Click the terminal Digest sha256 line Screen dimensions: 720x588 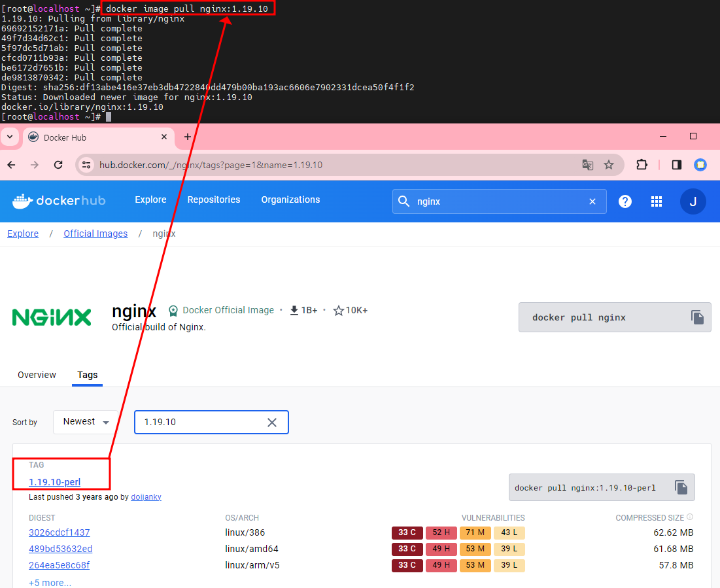pyautogui.click(x=207, y=87)
